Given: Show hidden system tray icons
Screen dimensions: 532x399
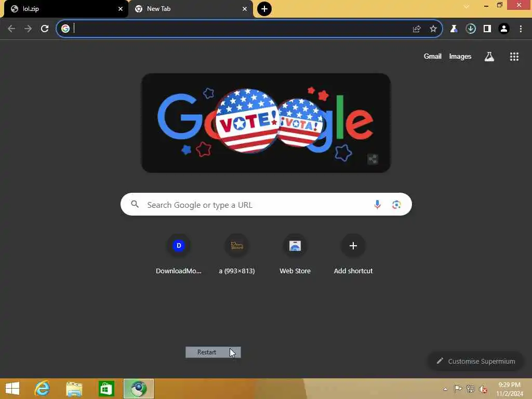Looking at the screenshot, I should point(445,389).
